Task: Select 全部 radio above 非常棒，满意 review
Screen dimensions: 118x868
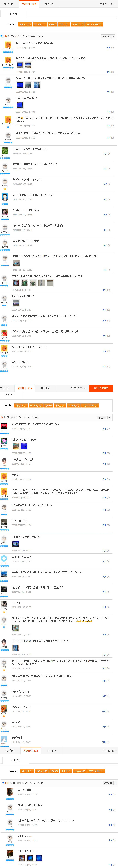Action: (3, 783)
